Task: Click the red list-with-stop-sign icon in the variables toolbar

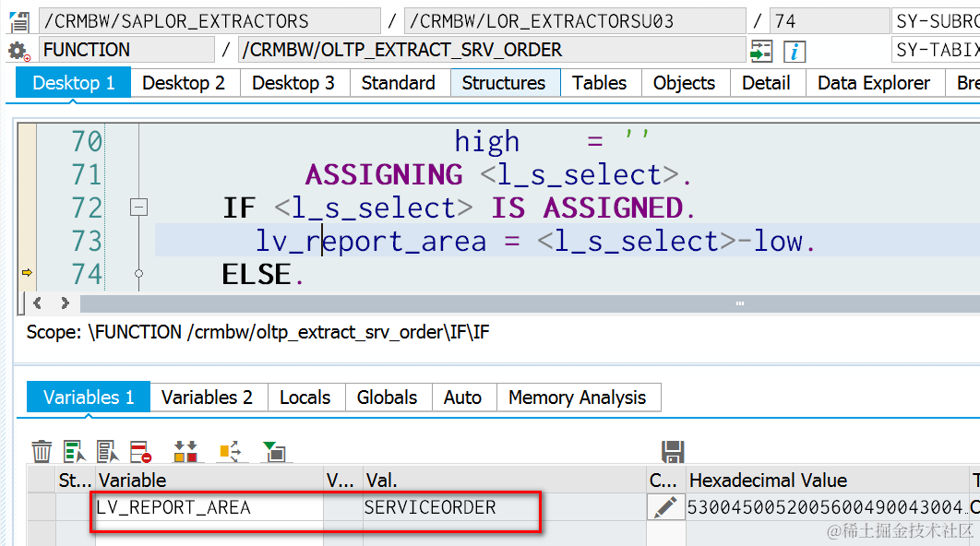Action: 140,451
